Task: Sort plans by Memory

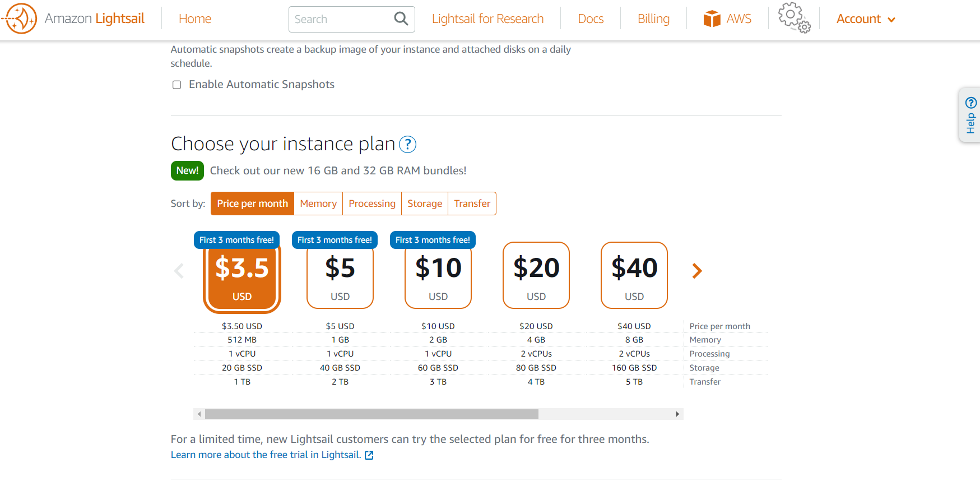Action: click(318, 204)
